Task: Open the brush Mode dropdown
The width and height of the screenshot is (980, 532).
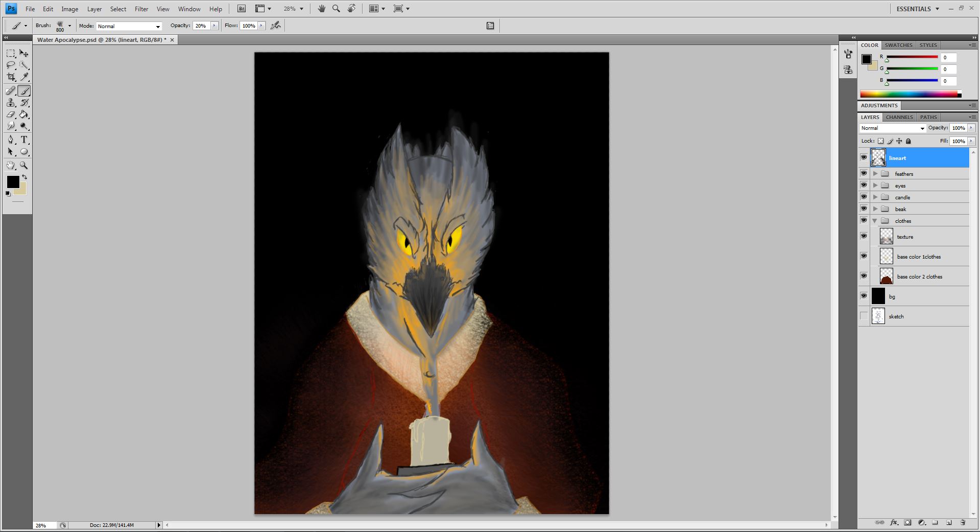Action: point(129,26)
